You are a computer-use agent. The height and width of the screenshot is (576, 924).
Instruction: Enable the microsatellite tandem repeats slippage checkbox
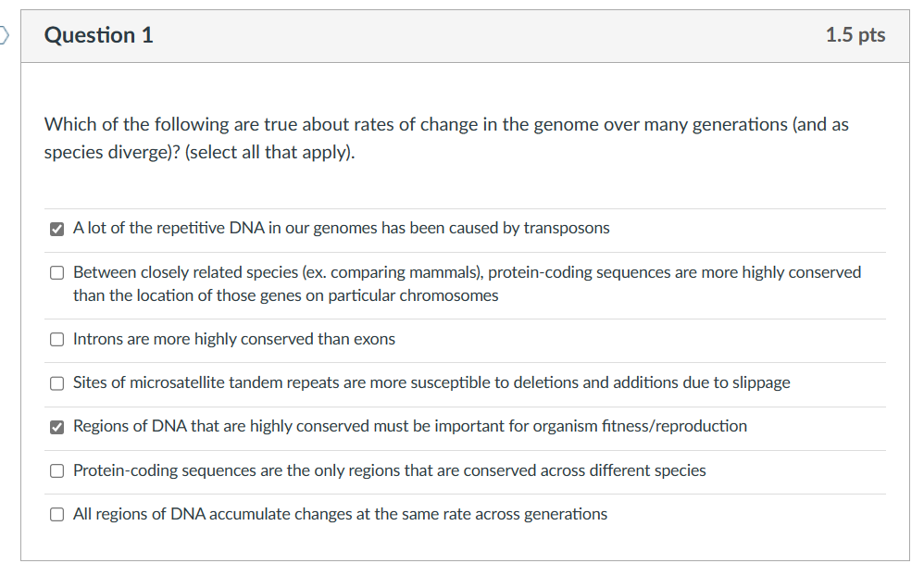coord(56,383)
